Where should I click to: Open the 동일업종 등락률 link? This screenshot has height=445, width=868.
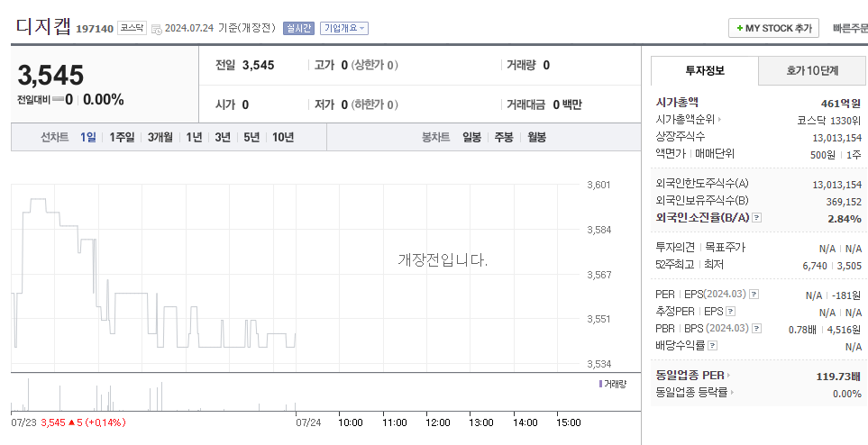pos(695,393)
